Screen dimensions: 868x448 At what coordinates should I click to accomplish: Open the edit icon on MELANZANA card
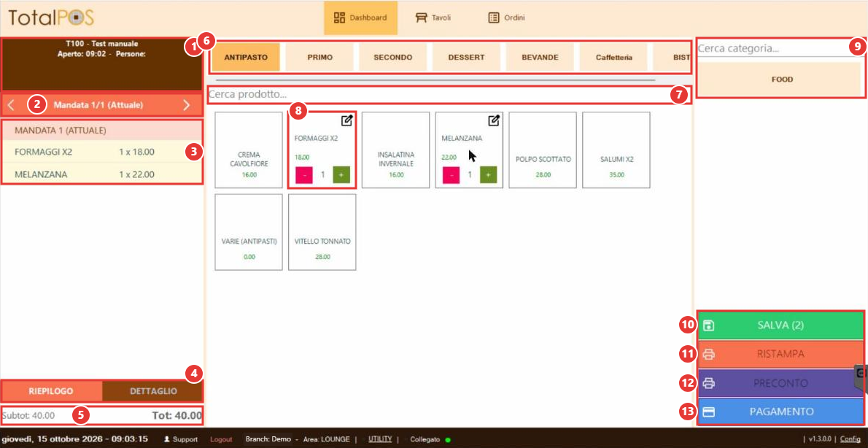click(494, 120)
